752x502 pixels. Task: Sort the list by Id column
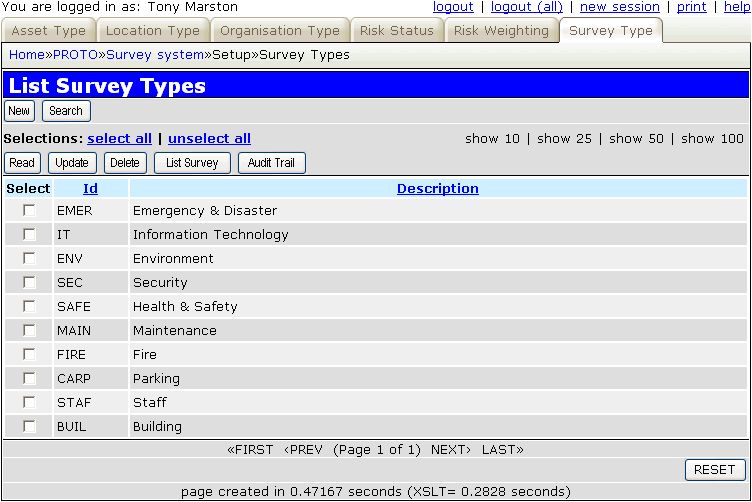click(90, 188)
